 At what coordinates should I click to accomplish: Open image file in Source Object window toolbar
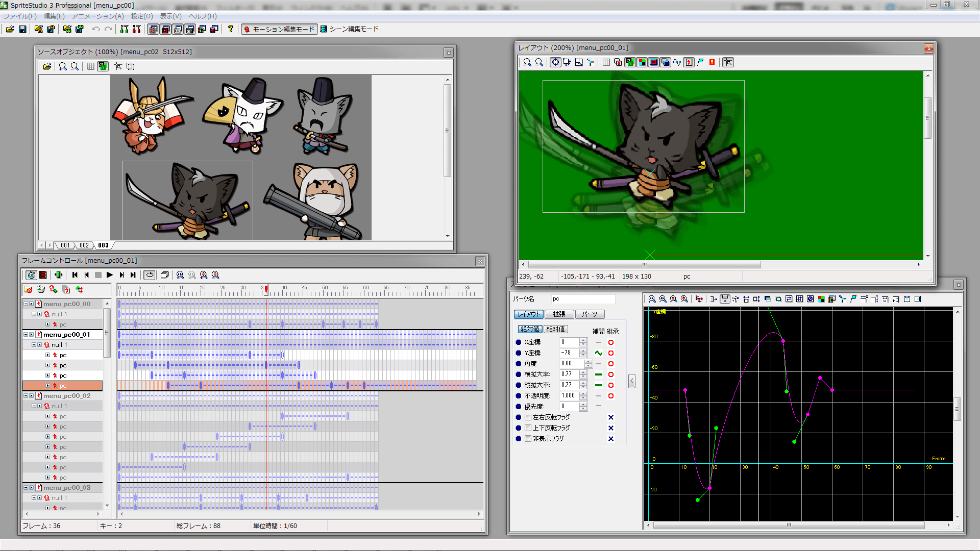tap(47, 66)
